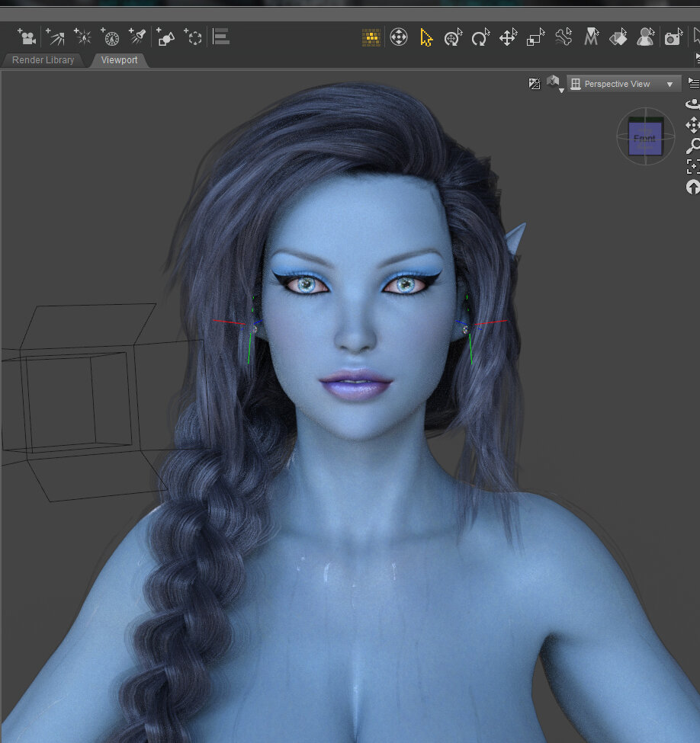Add a new point light

coord(83,37)
